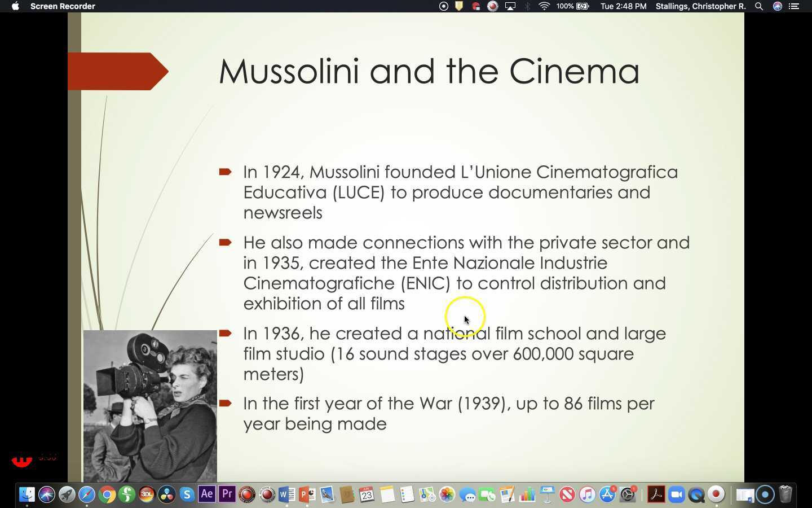The width and height of the screenshot is (812, 508).
Task: Open DaVinci Resolve in the dock
Action: click(167, 495)
